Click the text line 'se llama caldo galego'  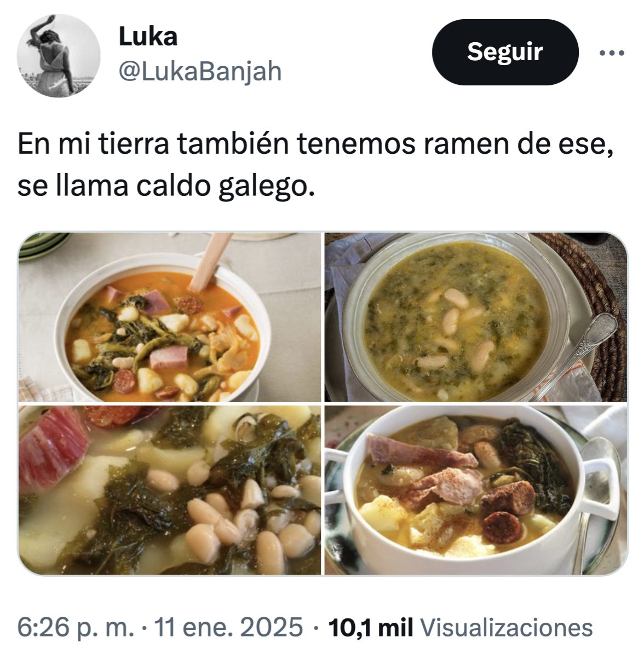click(166, 186)
